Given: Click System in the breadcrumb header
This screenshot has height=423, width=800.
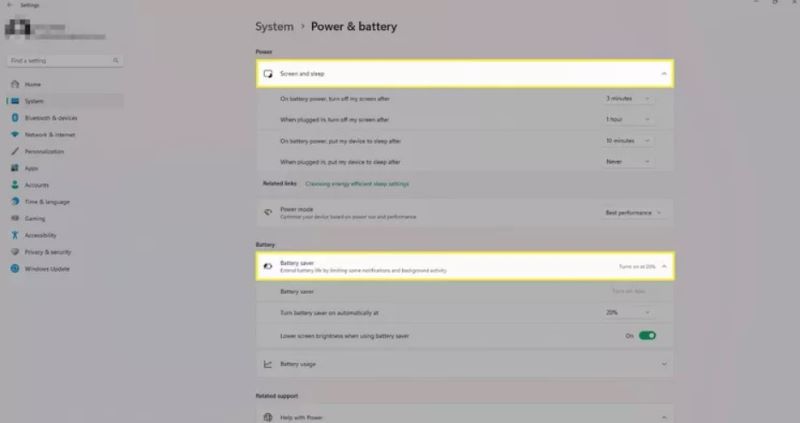Looking at the screenshot, I should tap(276, 27).
